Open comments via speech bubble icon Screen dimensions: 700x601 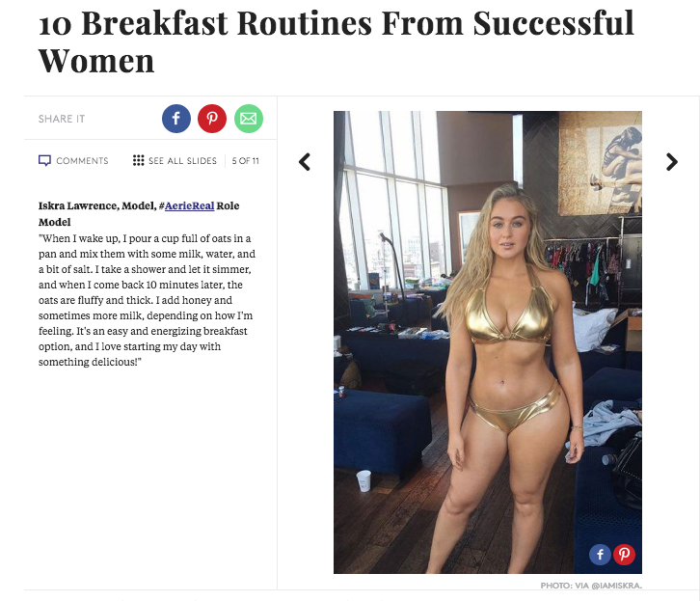(44, 161)
